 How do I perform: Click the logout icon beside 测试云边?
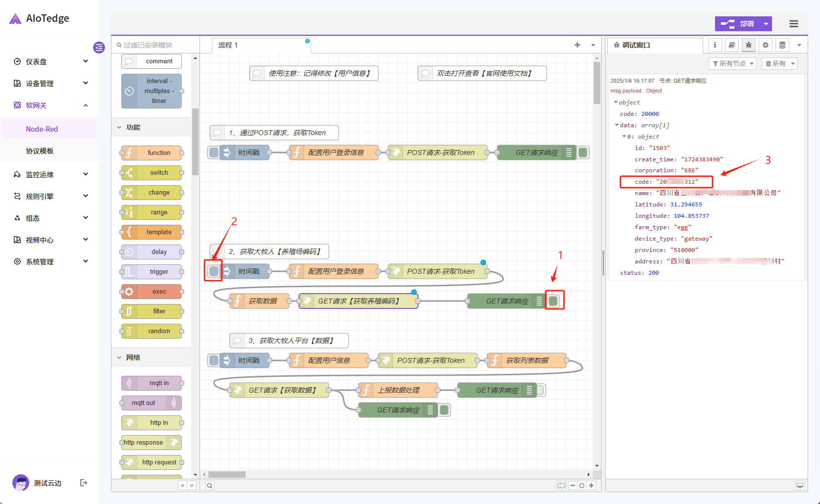click(84, 483)
